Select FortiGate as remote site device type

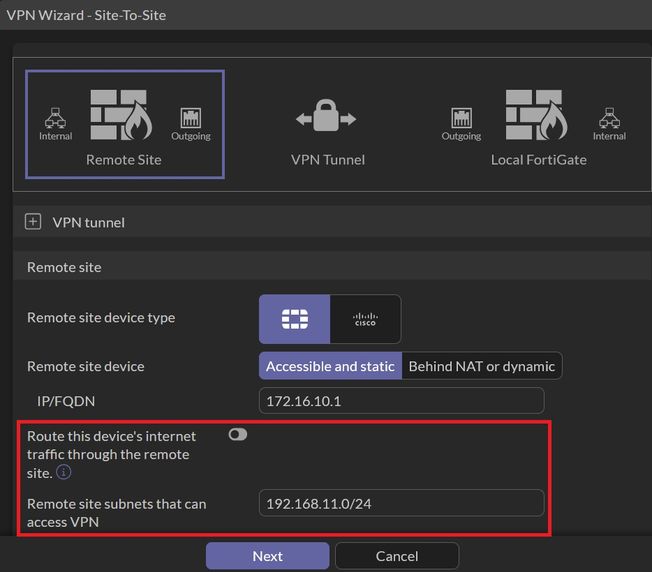click(x=295, y=319)
